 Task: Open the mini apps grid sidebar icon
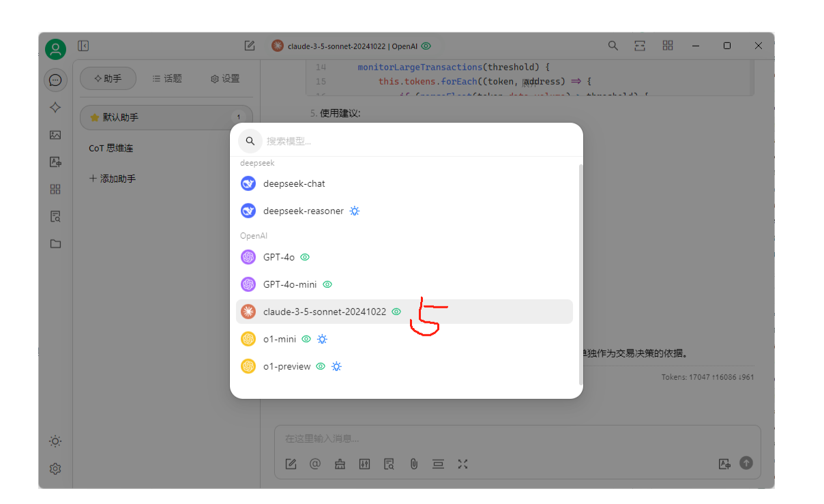click(x=55, y=190)
